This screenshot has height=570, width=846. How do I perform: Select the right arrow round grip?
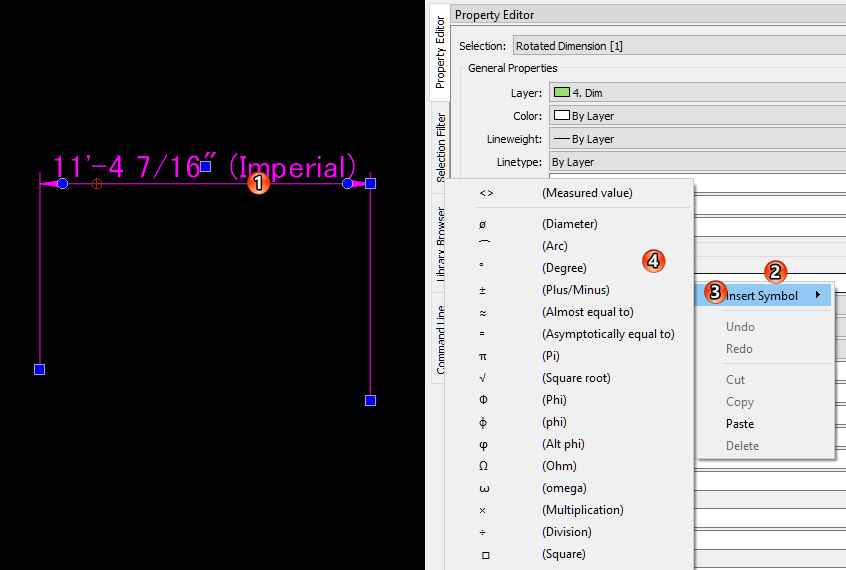347,184
